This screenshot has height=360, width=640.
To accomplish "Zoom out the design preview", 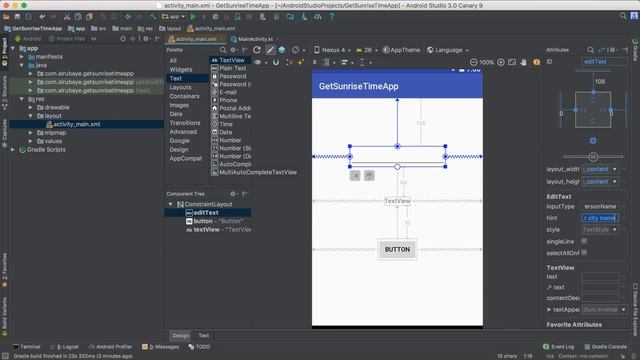I will 473,62.
